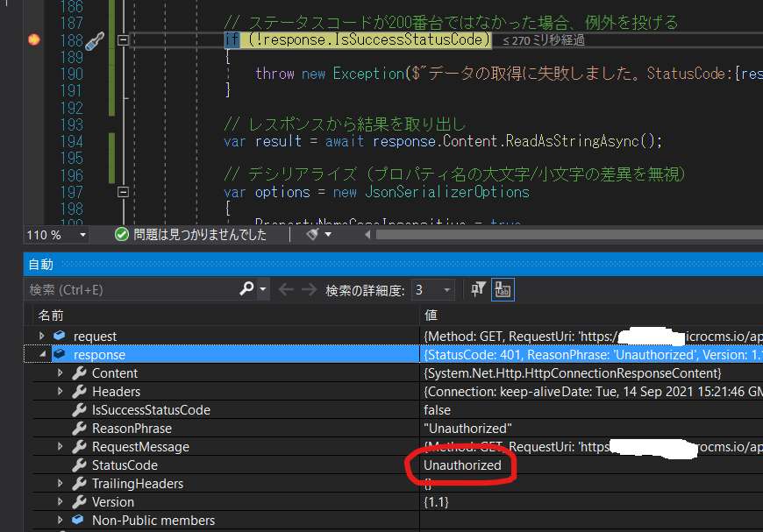Click the cube icon beside request
This screenshot has height=532, width=763.
(60, 336)
